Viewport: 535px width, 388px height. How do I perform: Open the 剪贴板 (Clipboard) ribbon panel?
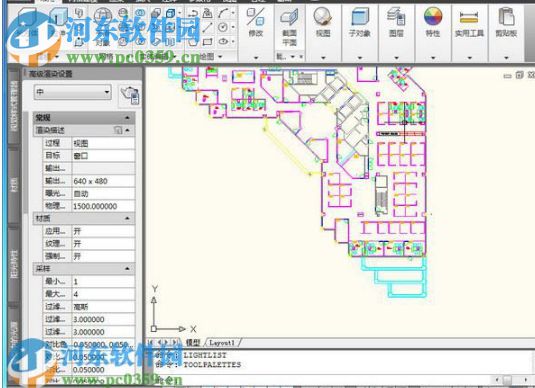pos(506,23)
